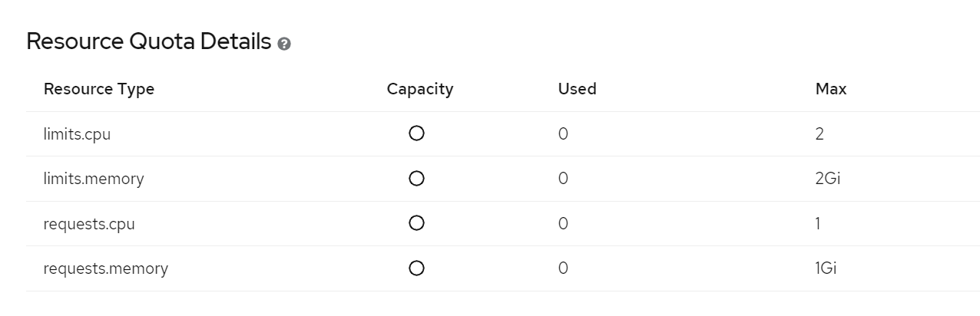Click the requests.memory capacity circle icon
Screen dimensions: 980x316
(416, 268)
